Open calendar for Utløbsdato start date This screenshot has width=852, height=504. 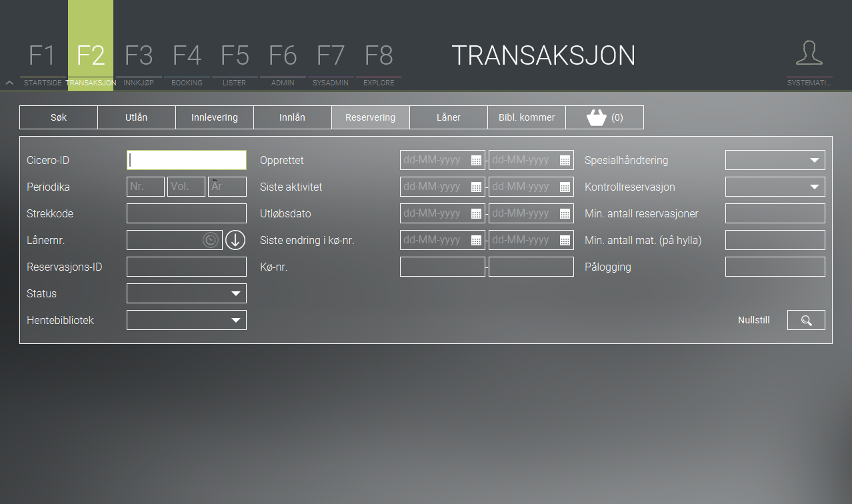tap(476, 213)
